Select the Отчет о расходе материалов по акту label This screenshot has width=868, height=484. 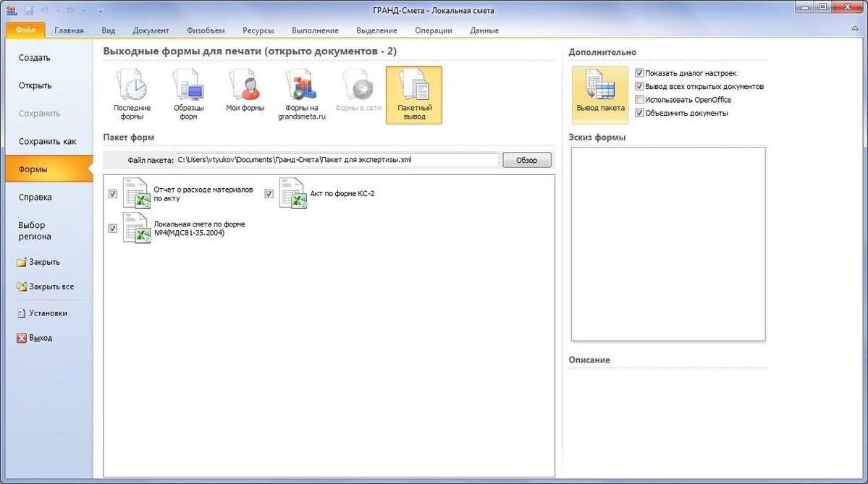click(203, 194)
